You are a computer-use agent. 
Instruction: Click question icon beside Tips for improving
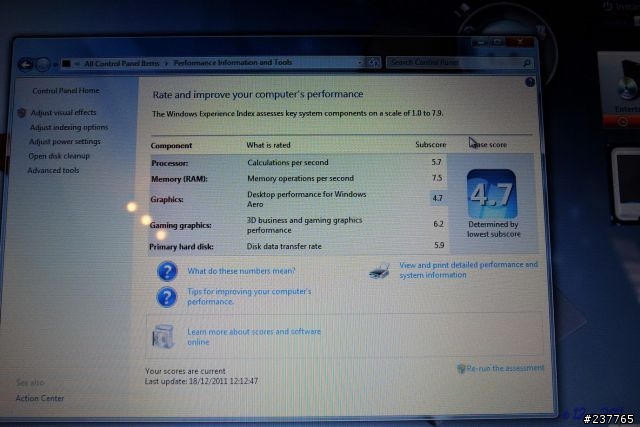(167, 297)
